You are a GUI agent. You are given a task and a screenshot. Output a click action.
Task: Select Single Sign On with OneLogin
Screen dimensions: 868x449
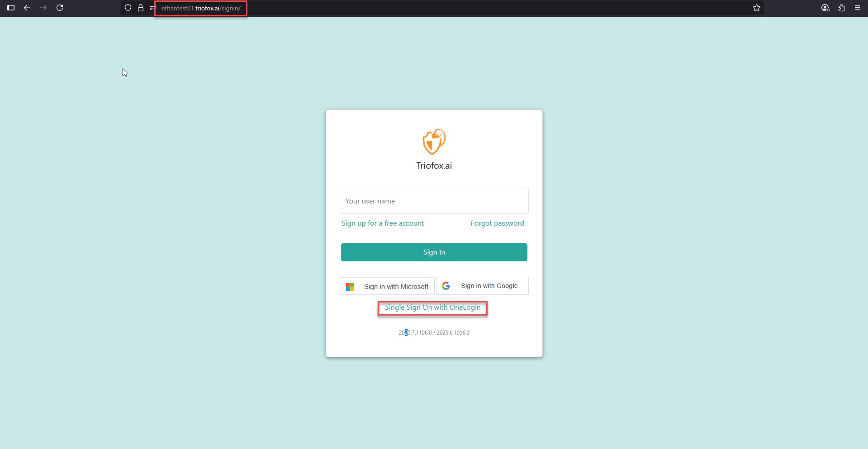[x=433, y=307]
